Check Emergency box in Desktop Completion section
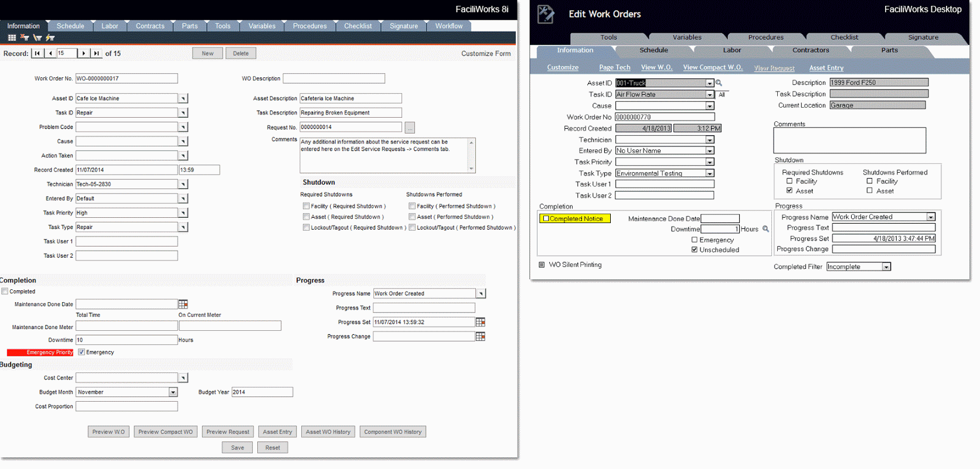The width and height of the screenshot is (980, 469). (695, 239)
